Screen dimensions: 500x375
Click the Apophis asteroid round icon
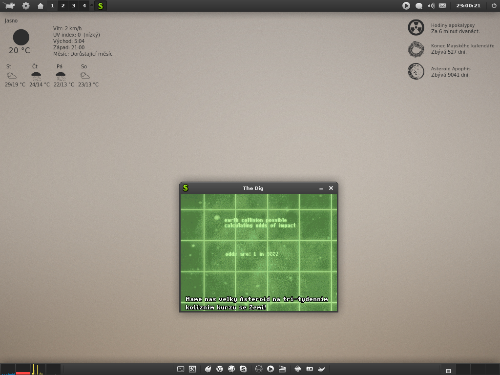click(416, 71)
